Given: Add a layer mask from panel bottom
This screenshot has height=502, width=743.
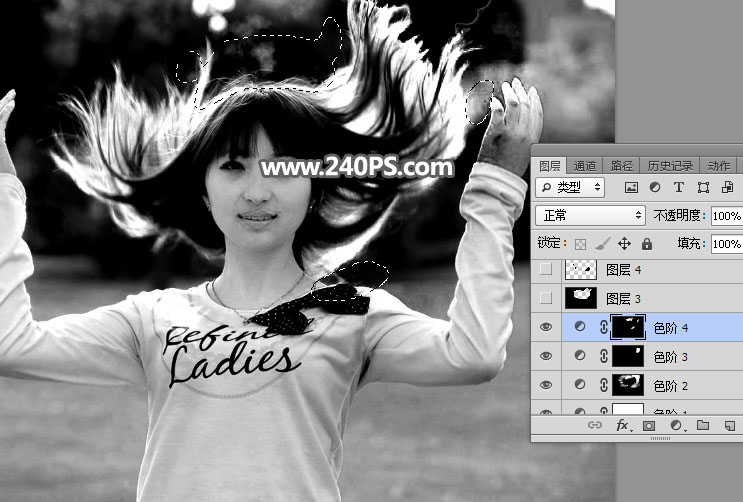Looking at the screenshot, I should 649,425.
